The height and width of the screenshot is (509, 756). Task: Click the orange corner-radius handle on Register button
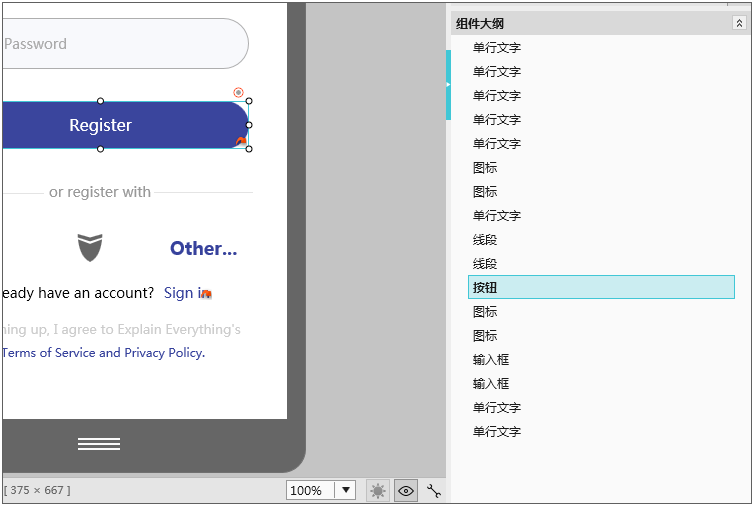point(240,142)
